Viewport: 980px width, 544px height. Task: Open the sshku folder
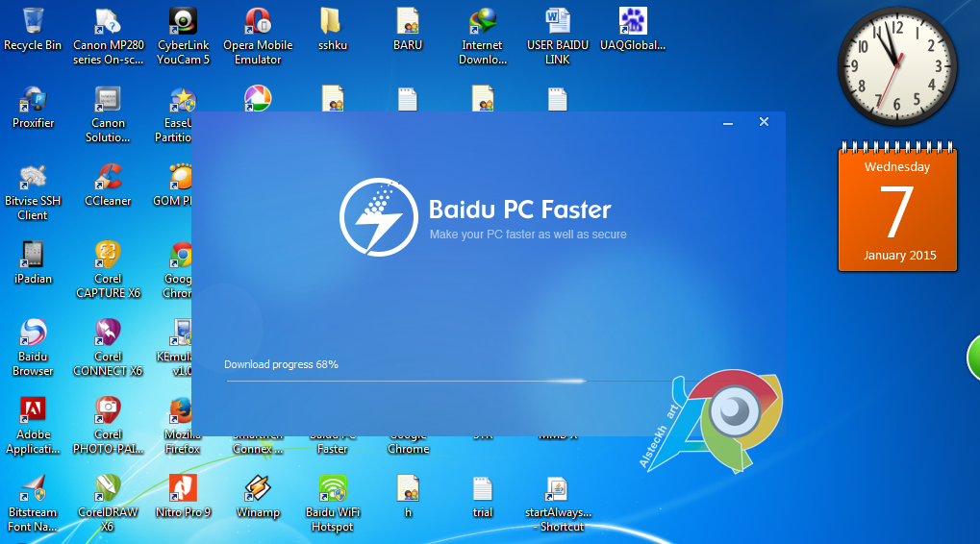[332, 30]
